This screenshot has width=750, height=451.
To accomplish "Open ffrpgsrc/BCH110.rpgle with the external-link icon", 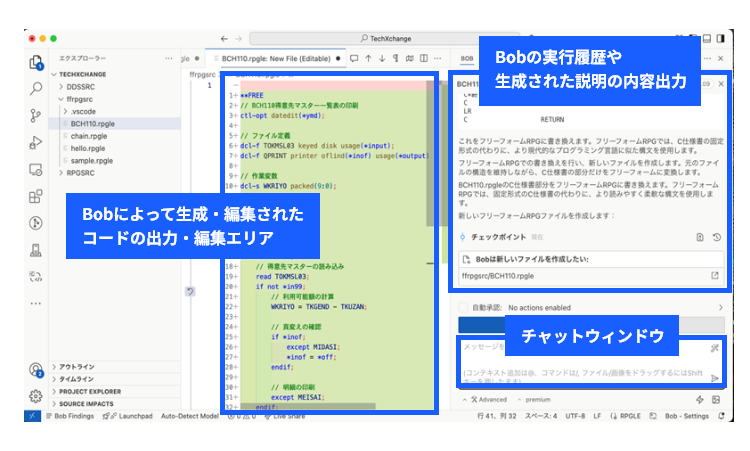I will [x=715, y=276].
